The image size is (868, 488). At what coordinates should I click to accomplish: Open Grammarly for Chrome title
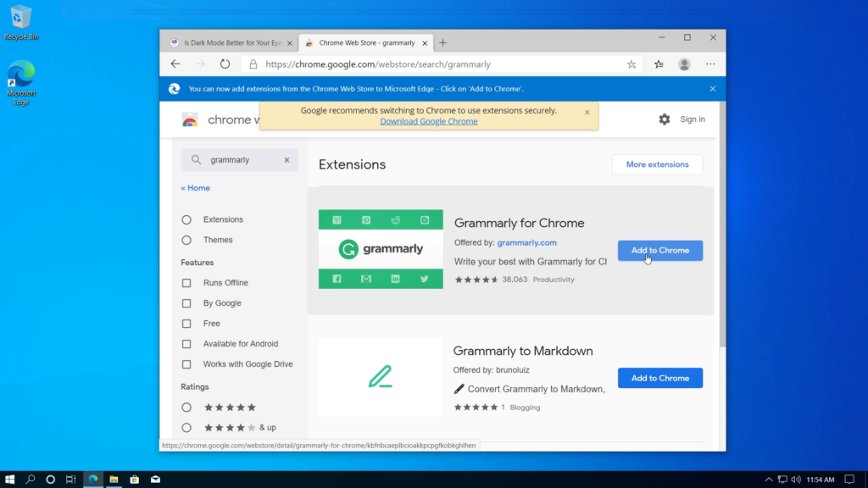click(520, 223)
